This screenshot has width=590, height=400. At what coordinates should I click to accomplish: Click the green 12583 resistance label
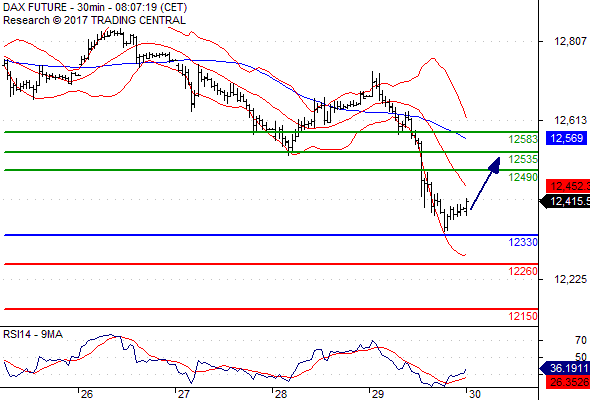[x=523, y=139]
